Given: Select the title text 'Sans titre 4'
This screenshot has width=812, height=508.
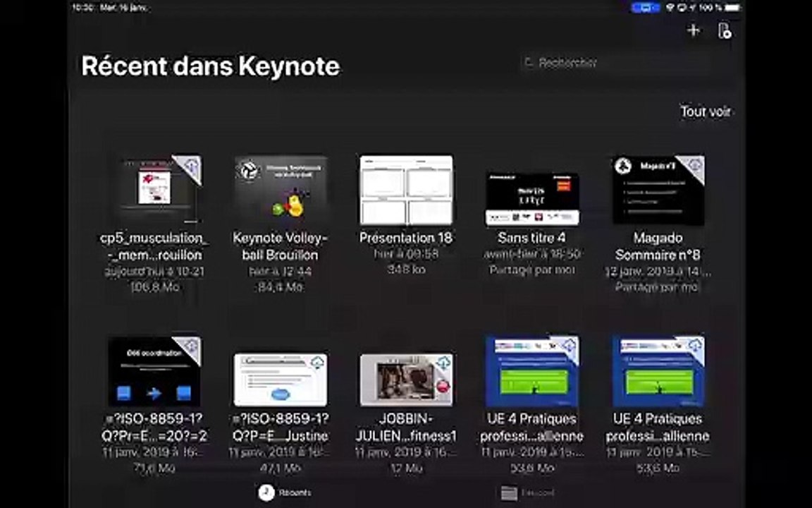Looking at the screenshot, I should 532,238.
